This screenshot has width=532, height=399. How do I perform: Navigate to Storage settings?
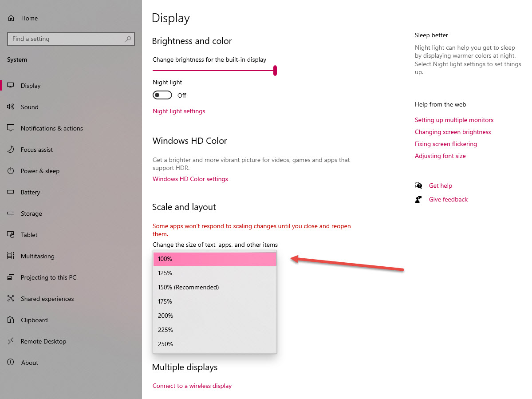click(71, 213)
